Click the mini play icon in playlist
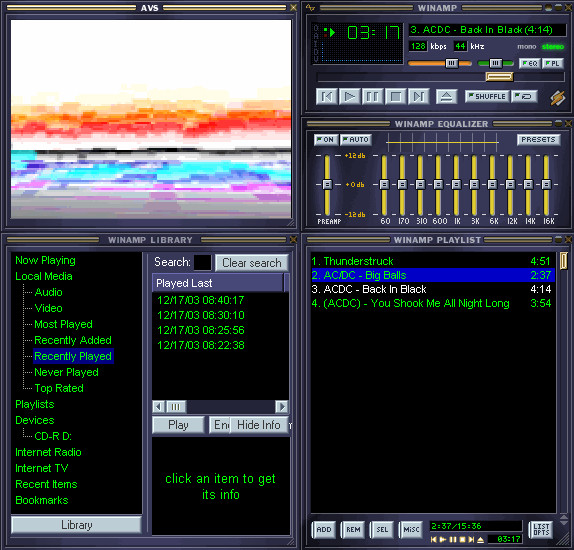Viewport: 574px width, 550px height. tap(443, 540)
